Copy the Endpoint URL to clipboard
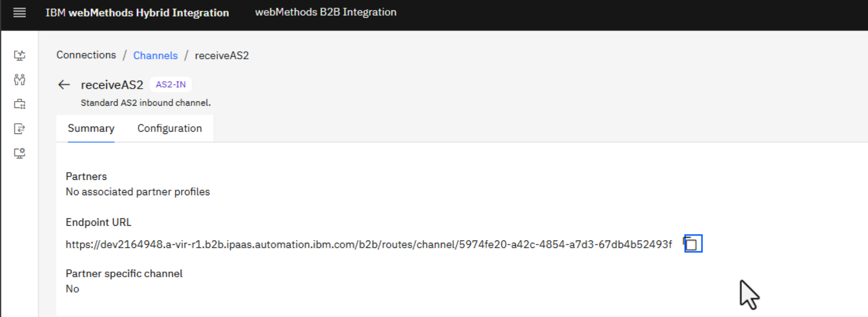The image size is (868, 317). (x=693, y=244)
